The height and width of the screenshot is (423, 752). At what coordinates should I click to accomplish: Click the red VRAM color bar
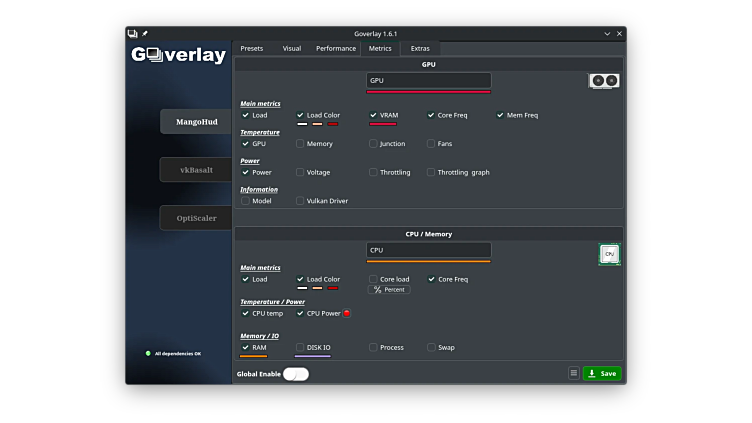[x=383, y=125]
